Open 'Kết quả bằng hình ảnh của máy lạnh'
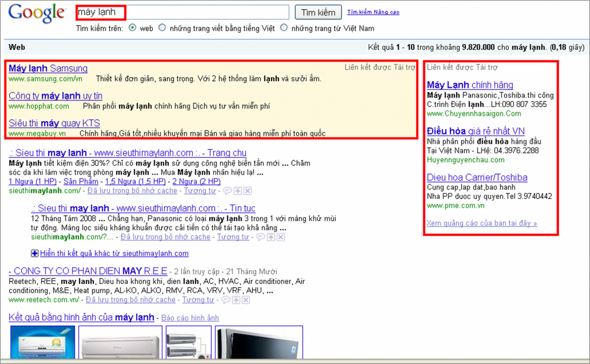Screen dimensions: 590x364 tap(81, 317)
